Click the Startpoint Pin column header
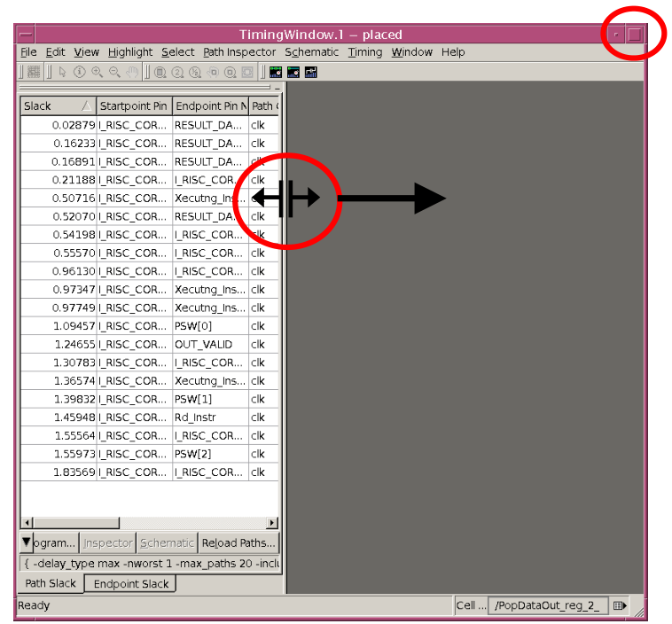672x624 pixels. pos(134,105)
